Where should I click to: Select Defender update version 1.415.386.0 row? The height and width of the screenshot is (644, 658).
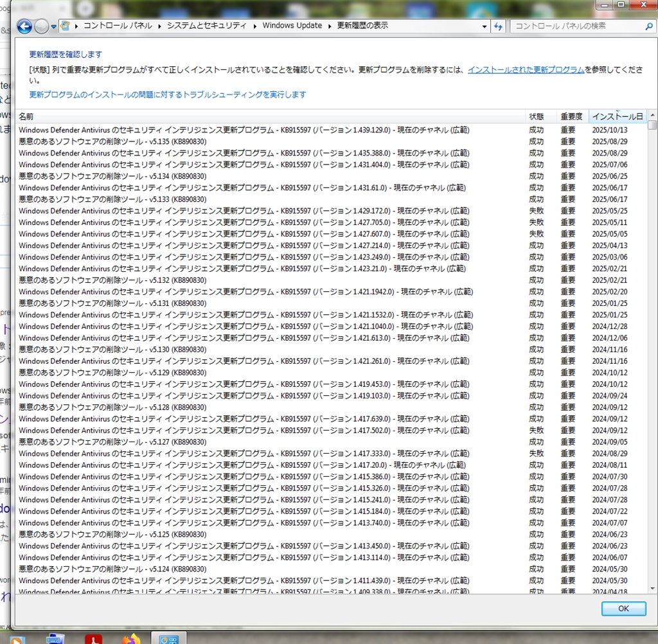[x=332, y=476]
